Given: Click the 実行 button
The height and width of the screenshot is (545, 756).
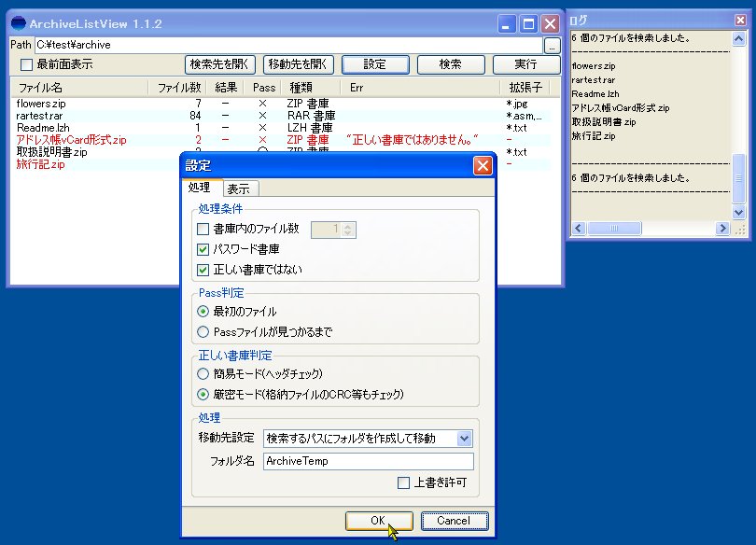Looking at the screenshot, I should [525, 64].
